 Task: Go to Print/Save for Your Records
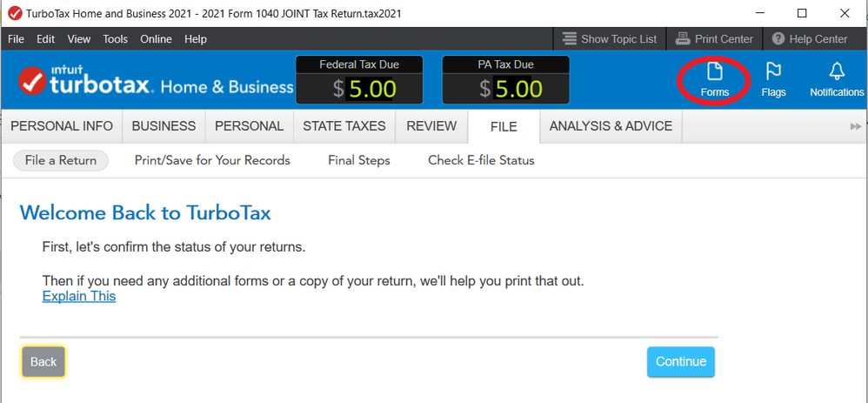point(212,160)
